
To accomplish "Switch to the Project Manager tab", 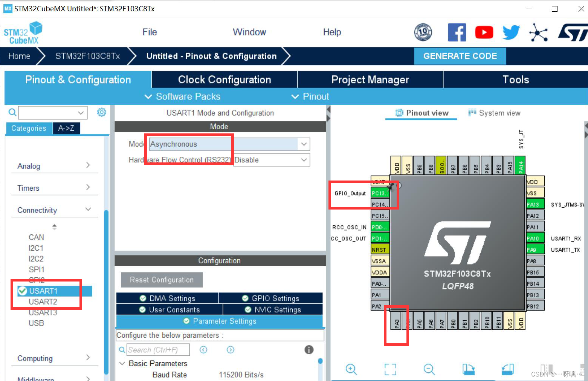I will click(370, 80).
